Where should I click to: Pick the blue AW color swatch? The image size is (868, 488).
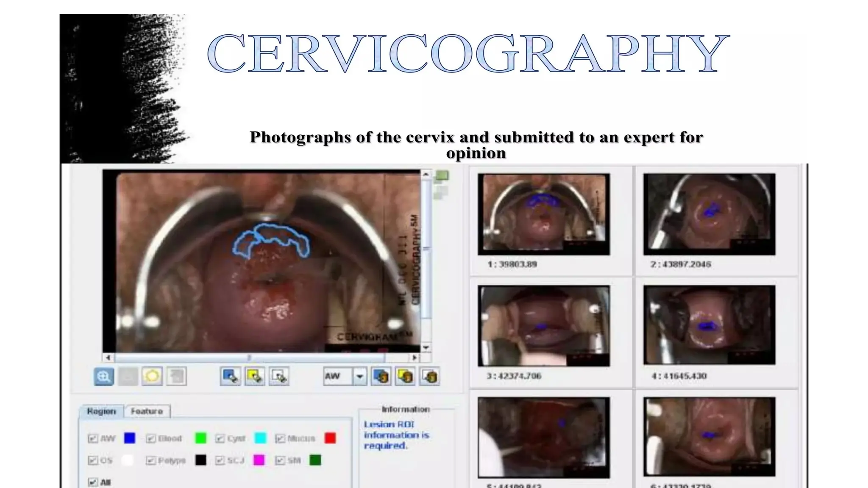point(130,438)
